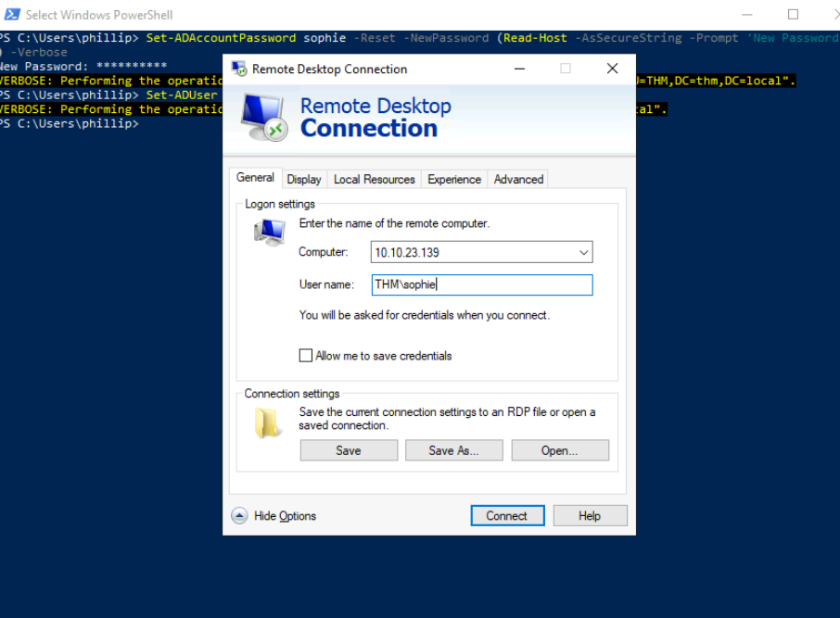This screenshot has width=840, height=618.
Task: Maximize the PowerShell window
Action: pyautogui.click(x=793, y=15)
